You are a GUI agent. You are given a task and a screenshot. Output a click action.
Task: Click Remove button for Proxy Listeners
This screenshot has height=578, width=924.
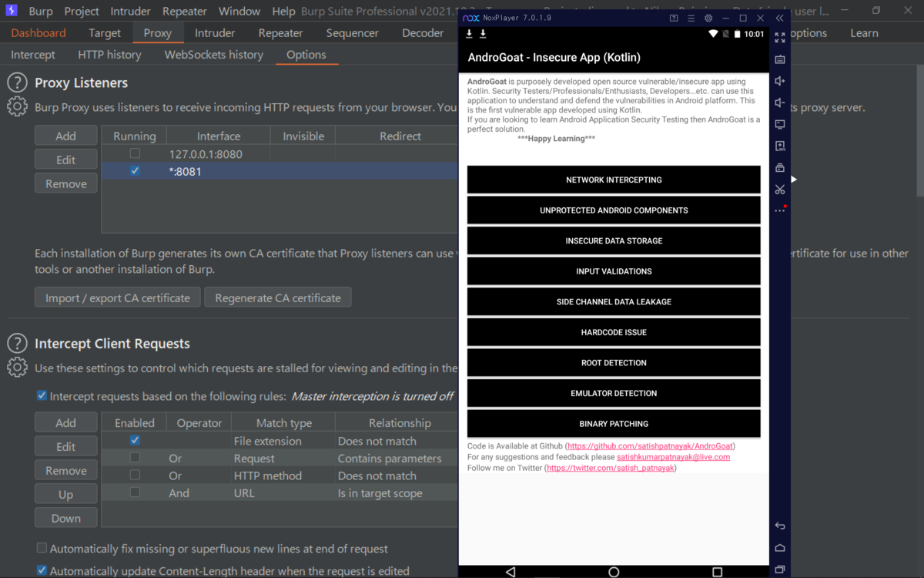coord(66,183)
